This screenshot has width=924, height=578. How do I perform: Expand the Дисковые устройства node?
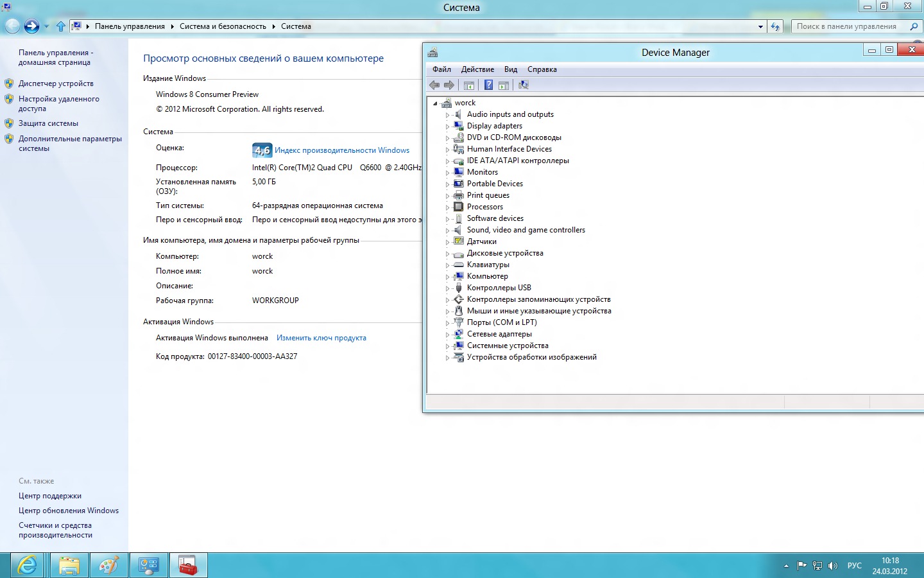pos(447,254)
